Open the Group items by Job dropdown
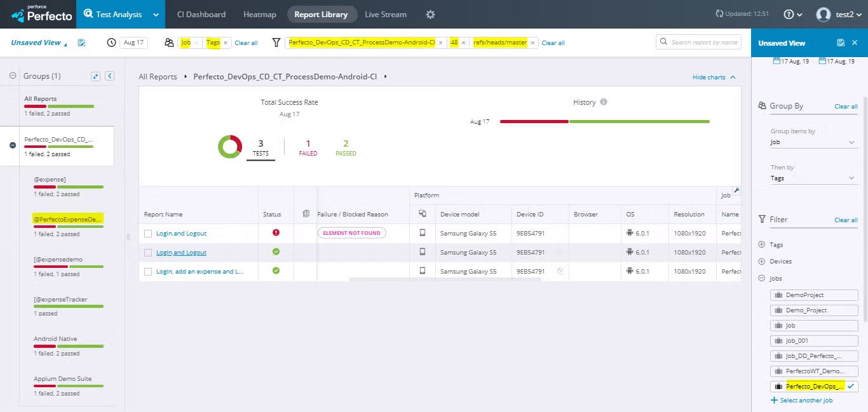Viewport: 868px width, 412px height. [x=813, y=142]
